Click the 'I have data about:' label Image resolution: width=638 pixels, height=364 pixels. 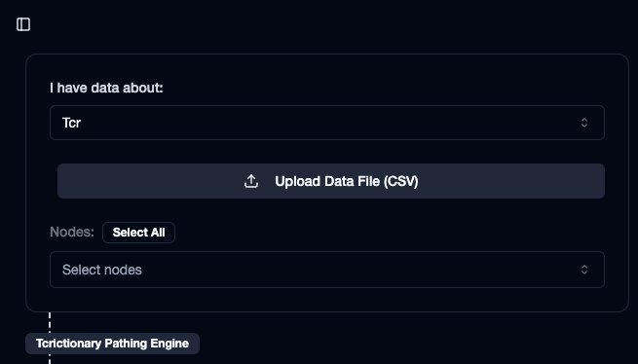[x=106, y=88]
